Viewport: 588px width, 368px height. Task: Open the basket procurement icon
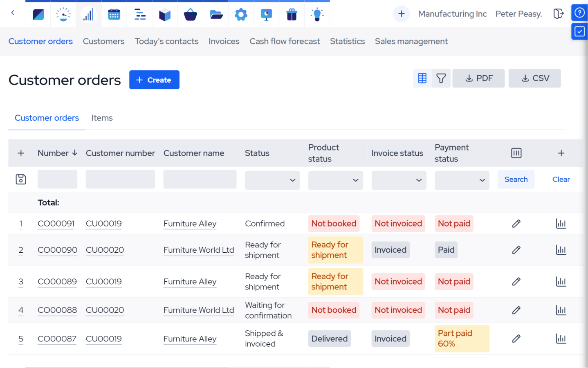click(190, 14)
